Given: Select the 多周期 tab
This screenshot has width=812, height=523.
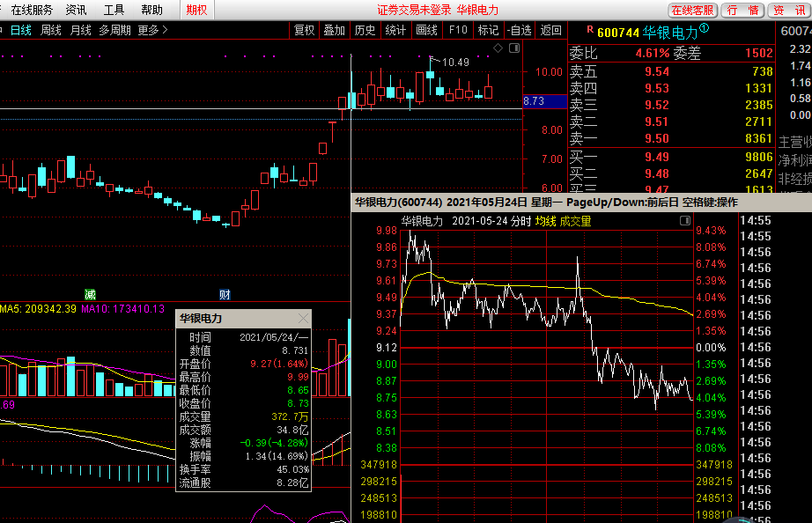Looking at the screenshot, I should pyautogui.click(x=114, y=30).
